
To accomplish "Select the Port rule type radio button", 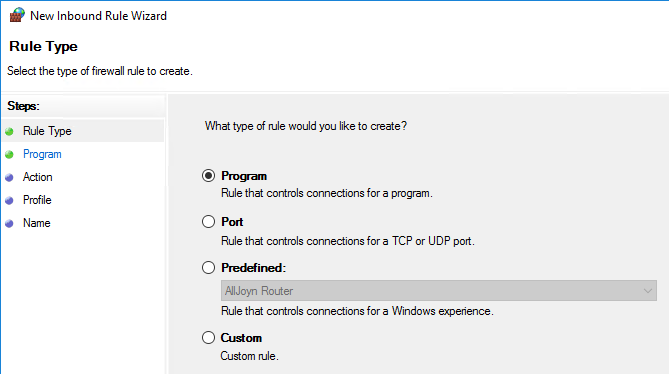I will (208, 222).
